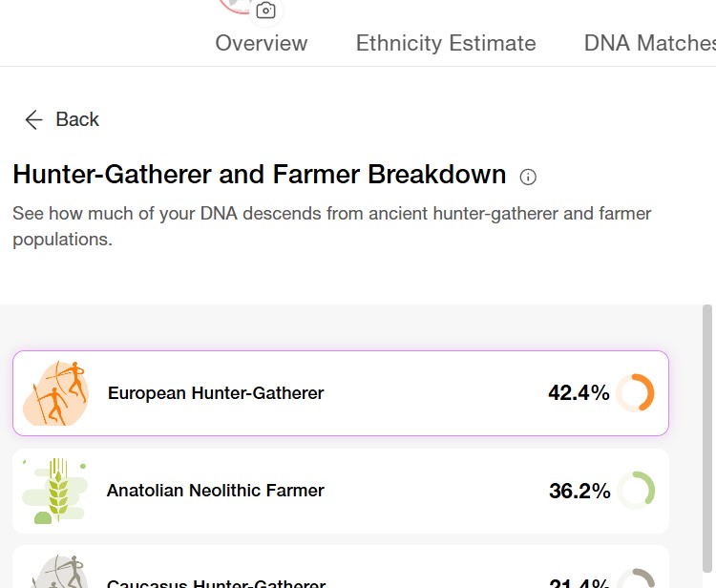Click the orange donut chart for 42.4%
The height and width of the screenshot is (588, 716).
pyautogui.click(x=635, y=392)
